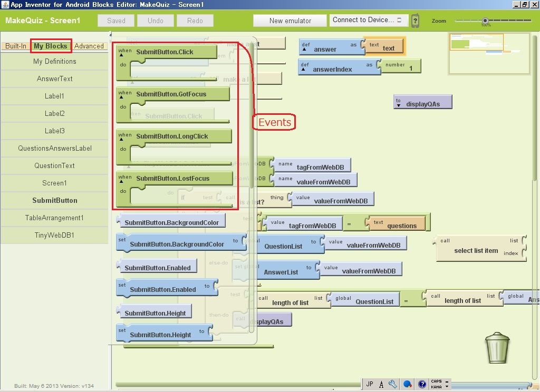
Task: Click the help icon in the language bar
Action: [x=422, y=384]
